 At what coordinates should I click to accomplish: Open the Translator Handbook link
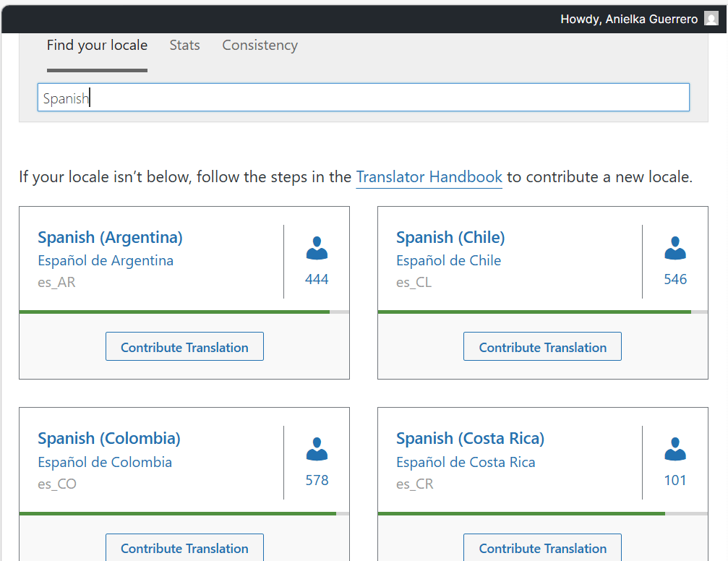pyautogui.click(x=429, y=177)
